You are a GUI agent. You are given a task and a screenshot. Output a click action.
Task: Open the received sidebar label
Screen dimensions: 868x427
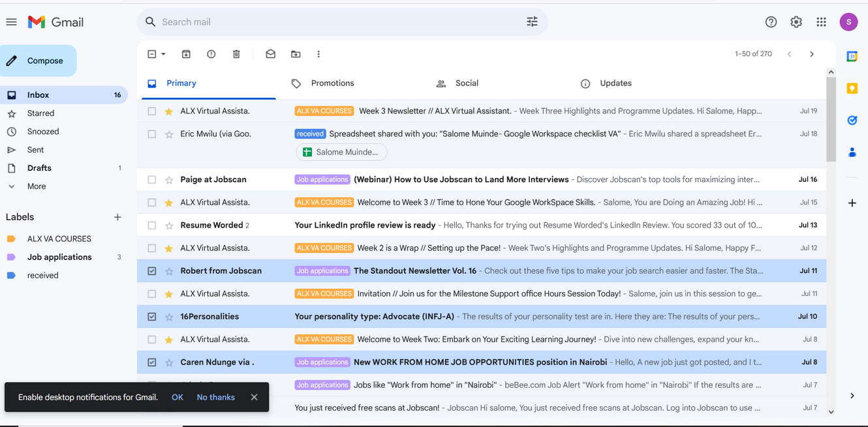tap(43, 276)
